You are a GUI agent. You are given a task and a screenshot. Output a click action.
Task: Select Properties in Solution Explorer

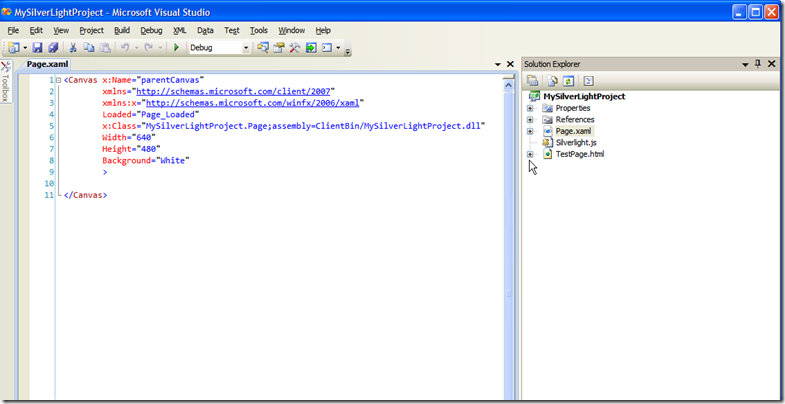pos(573,108)
